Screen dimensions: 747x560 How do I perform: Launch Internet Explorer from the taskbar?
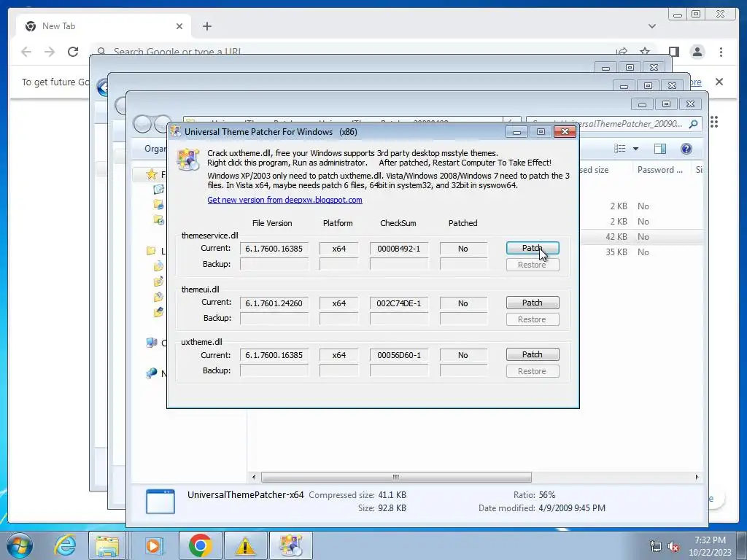(64, 545)
